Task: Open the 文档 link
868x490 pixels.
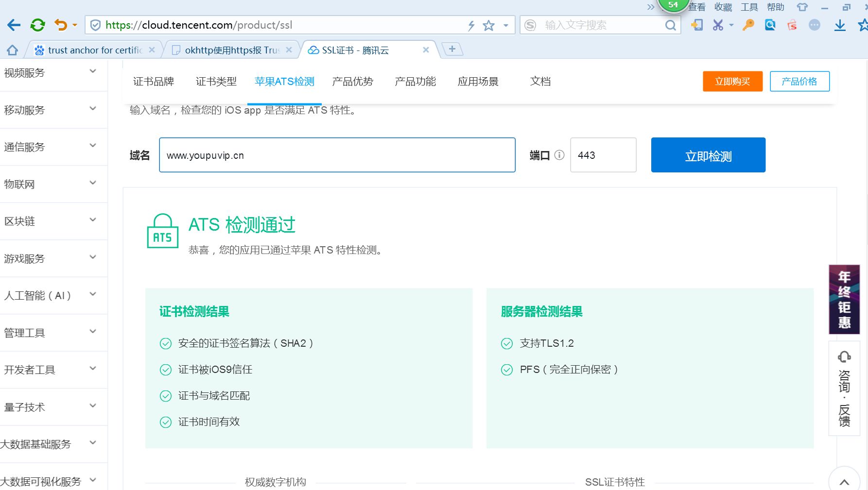Action: pos(540,82)
